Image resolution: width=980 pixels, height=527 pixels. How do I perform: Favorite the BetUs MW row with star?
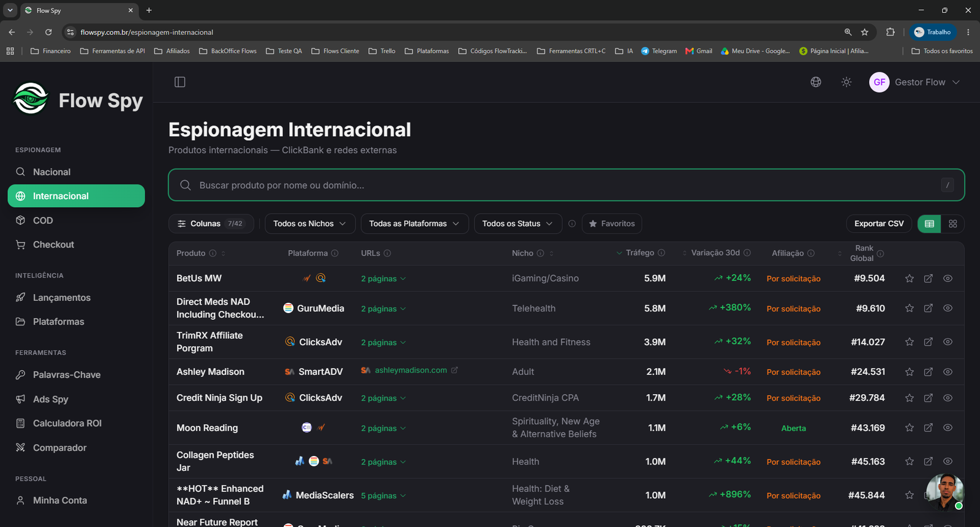pyautogui.click(x=910, y=279)
